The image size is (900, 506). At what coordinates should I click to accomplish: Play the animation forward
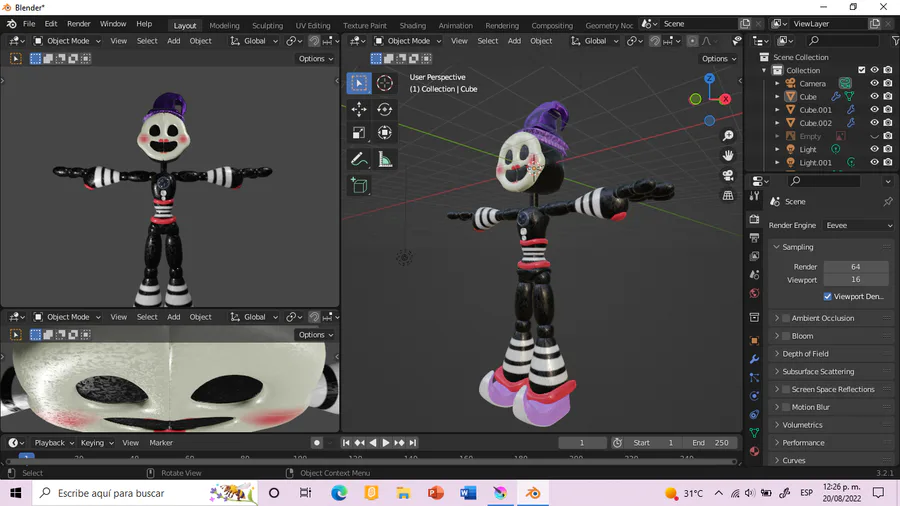pyautogui.click(x=386, y=443)
